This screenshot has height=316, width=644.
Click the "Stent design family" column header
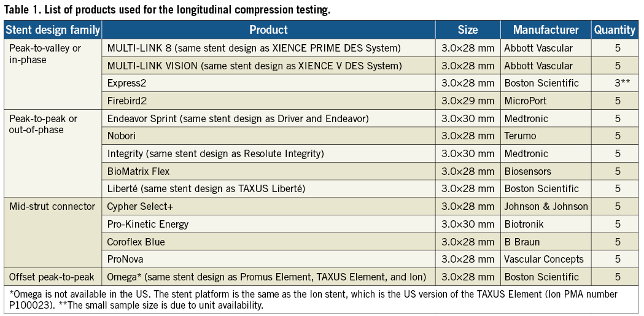click(x=53, y=29)
